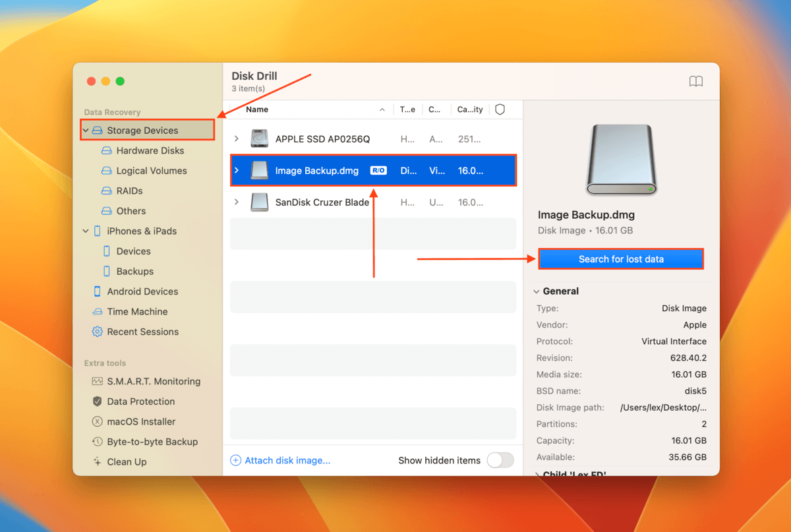Viewport: 791px width, 532px height.
Task: Open Byte-to-byte Backup tool
Action: (152, 442)
